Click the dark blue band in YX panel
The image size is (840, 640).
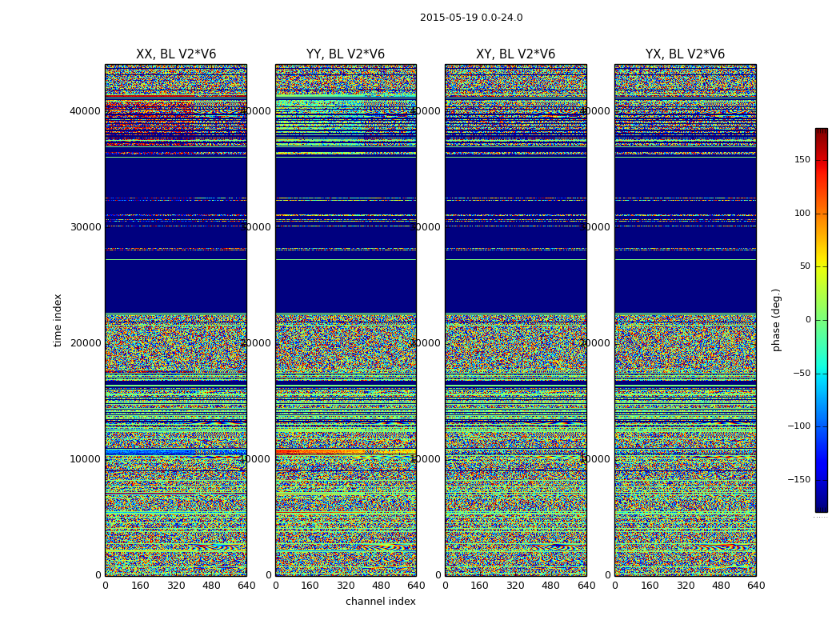coord(685,280)
